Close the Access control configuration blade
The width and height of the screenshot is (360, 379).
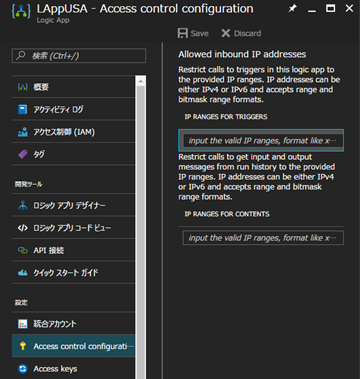pos(349,8)
